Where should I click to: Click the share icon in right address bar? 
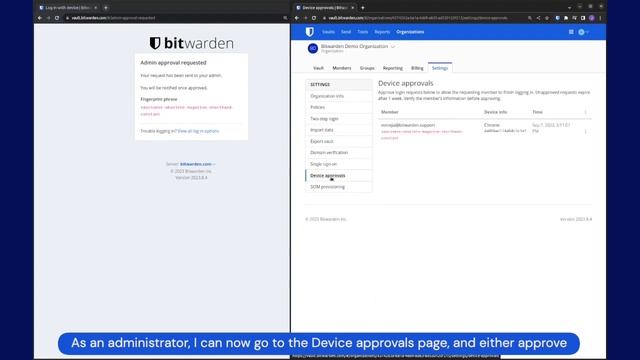538,18
